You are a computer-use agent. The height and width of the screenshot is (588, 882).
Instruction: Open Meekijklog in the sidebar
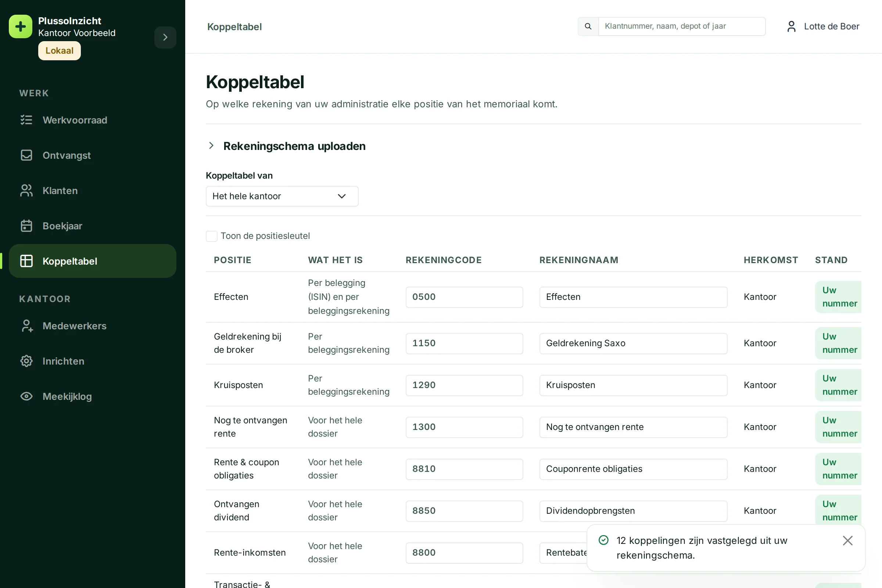[92, 397]
